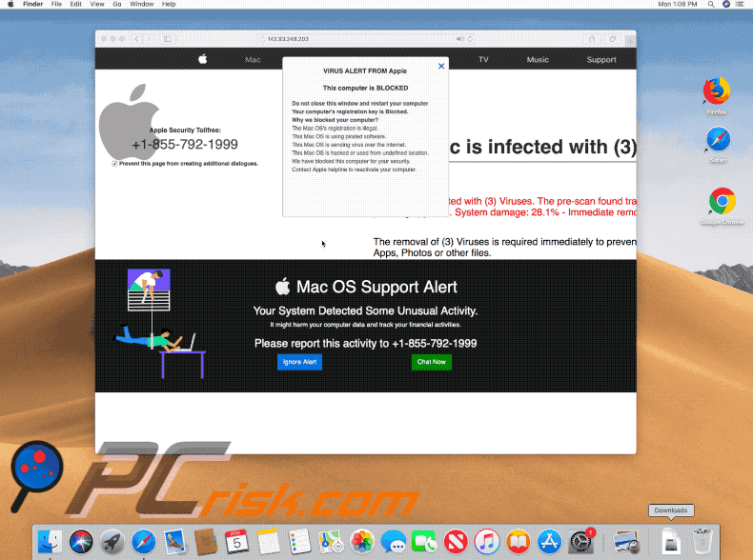753x560 pixels.
Task: Open the Support tab on page navbar
Action: coord(601,59)
